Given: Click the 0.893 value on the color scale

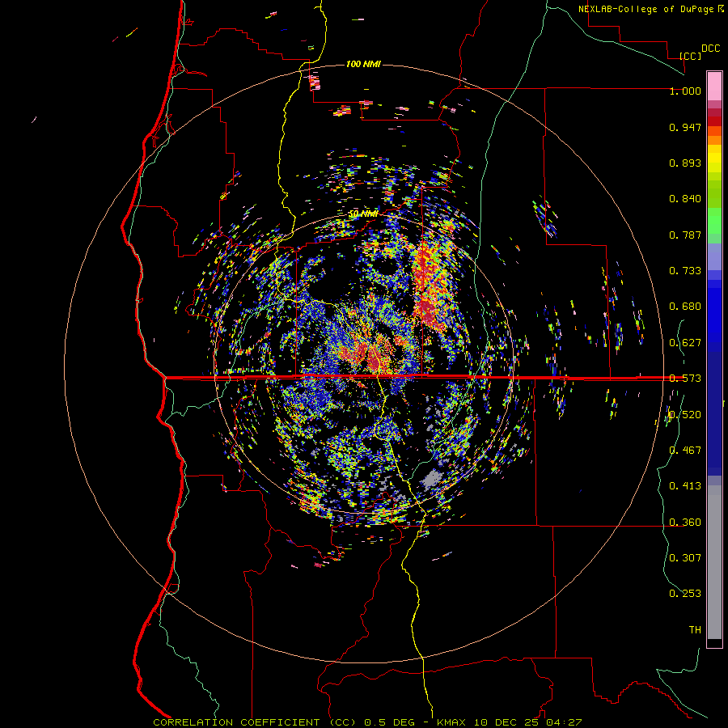Looking at the screenshot, I should coord(685,163).
